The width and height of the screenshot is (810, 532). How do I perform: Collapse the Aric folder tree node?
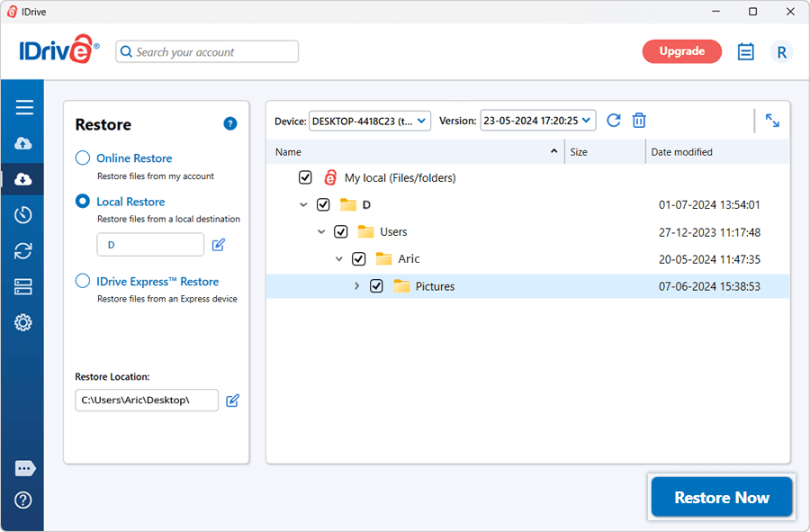click(339, 258)
